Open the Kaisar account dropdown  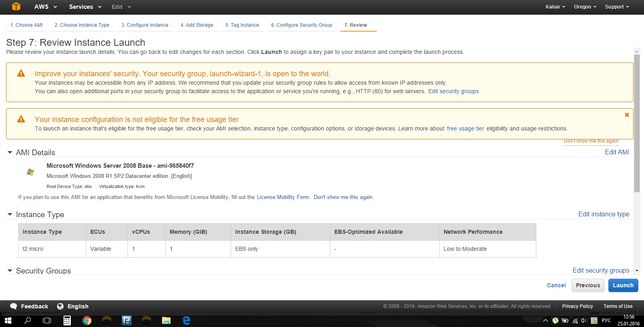click(555, 7)
